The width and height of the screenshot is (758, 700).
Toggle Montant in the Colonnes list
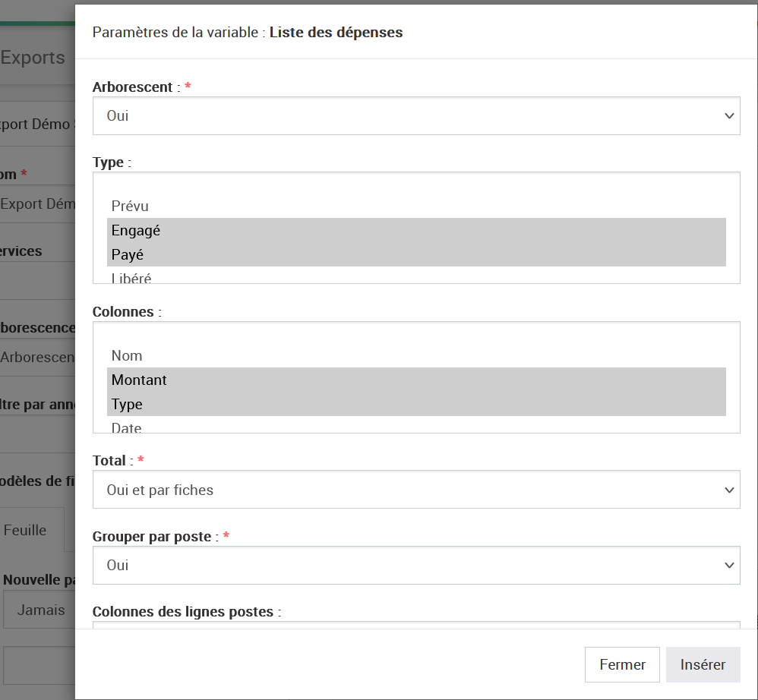[139, 380]
